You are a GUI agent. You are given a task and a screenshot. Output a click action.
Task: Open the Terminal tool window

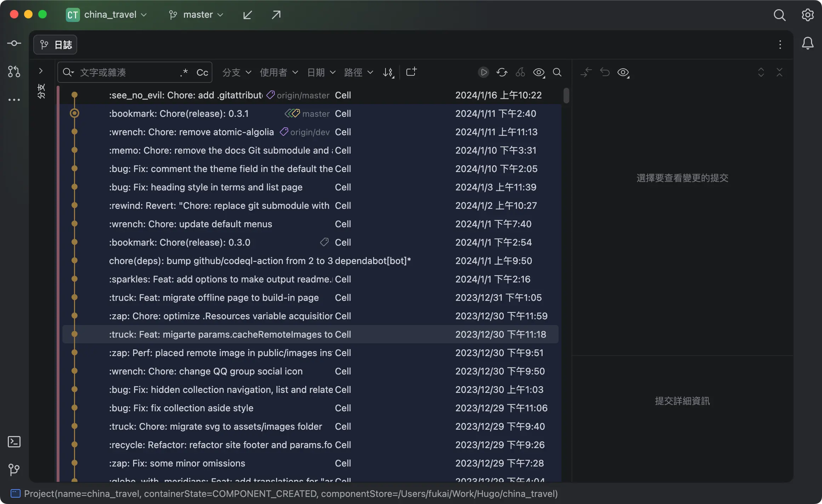click(x=14, y=441)
